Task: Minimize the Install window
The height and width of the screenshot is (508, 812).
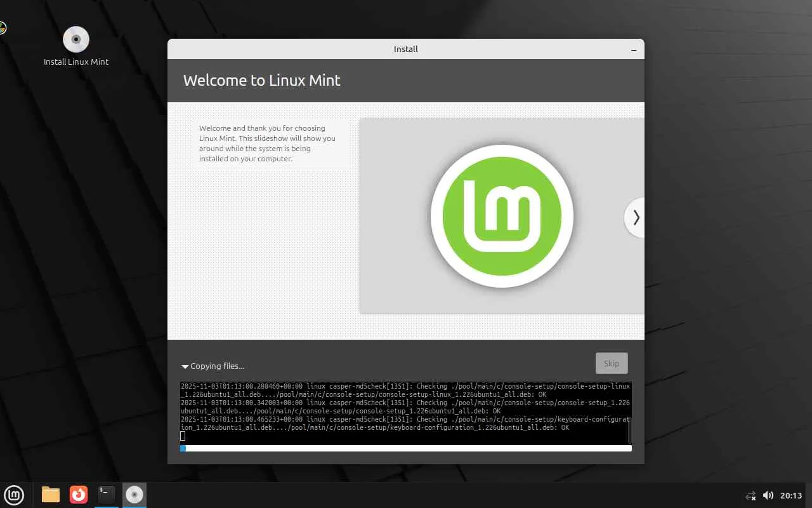Action: (x=633, y=50)
